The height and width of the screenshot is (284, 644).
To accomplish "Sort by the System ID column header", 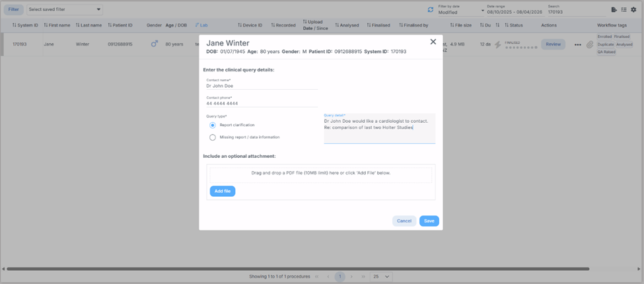I will (26, 25).
